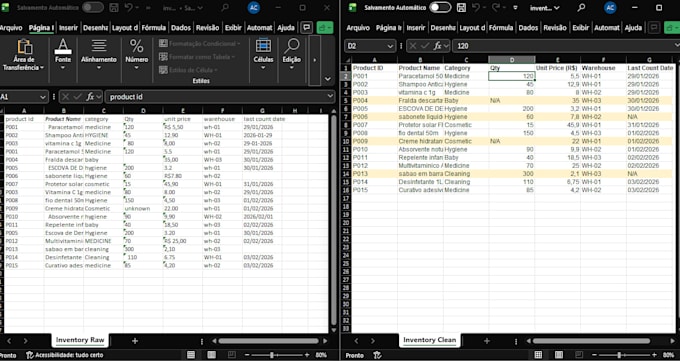680x361 pixels.
Task: Open Formatação Condicional in Estilos
Action: (x=200, y=43)
